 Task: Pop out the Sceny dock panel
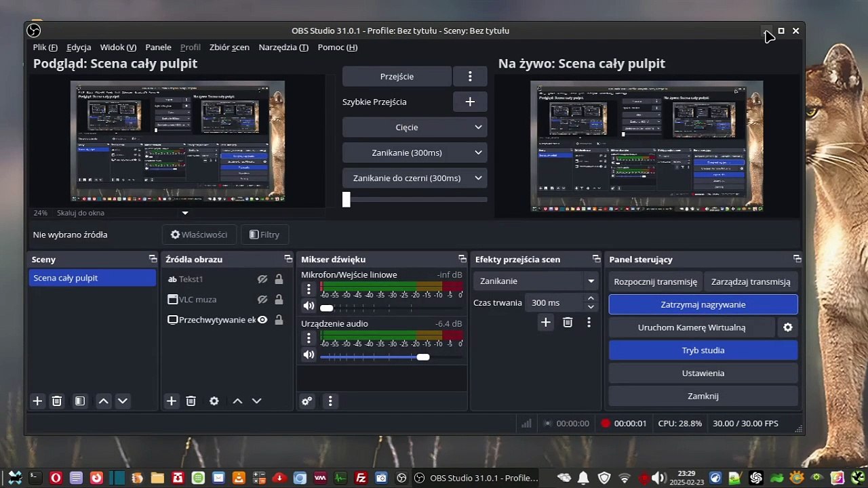coord(153,259)
